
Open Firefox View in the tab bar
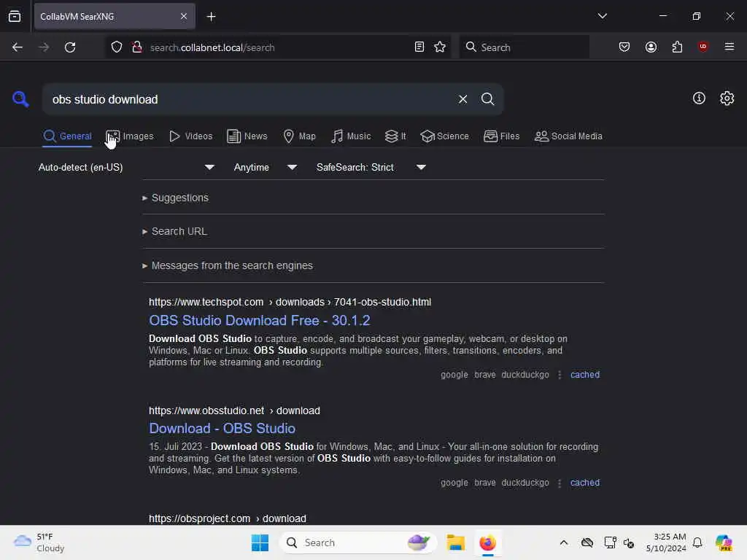point(15,17)
